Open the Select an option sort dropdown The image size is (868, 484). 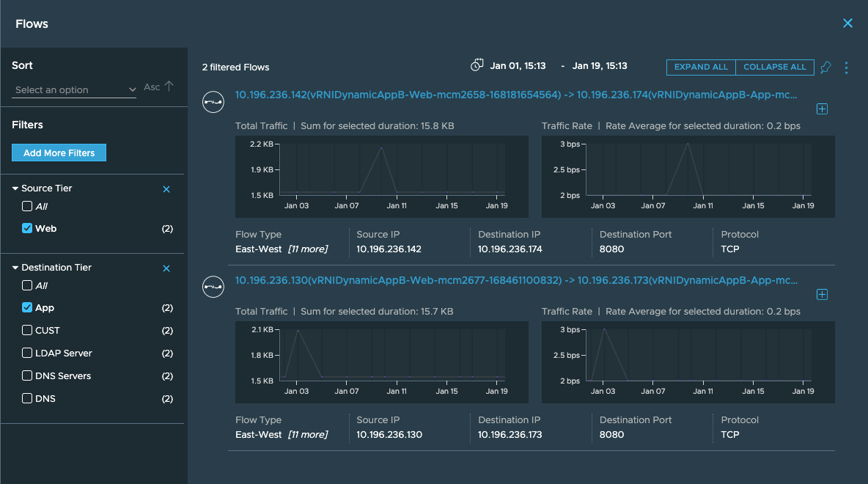click(74, 89)
